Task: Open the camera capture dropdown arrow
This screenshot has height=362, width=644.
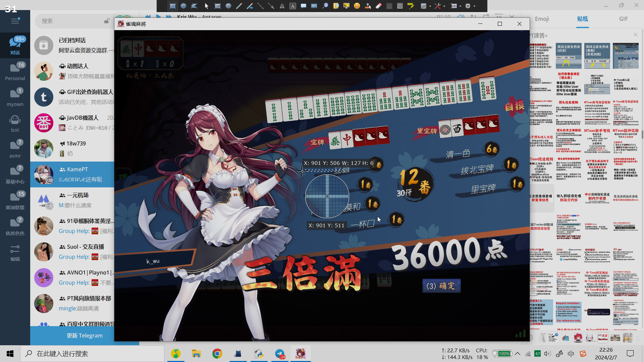Action: tap(460, 6)
